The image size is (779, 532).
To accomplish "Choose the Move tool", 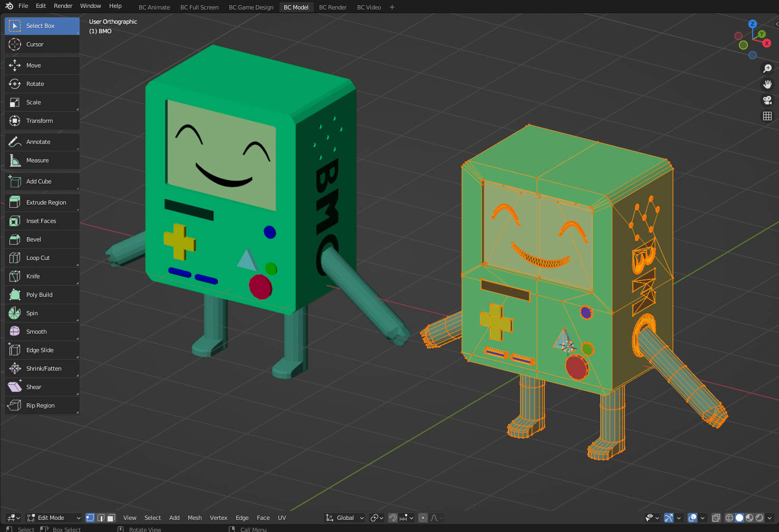I will tap(42, 65).
